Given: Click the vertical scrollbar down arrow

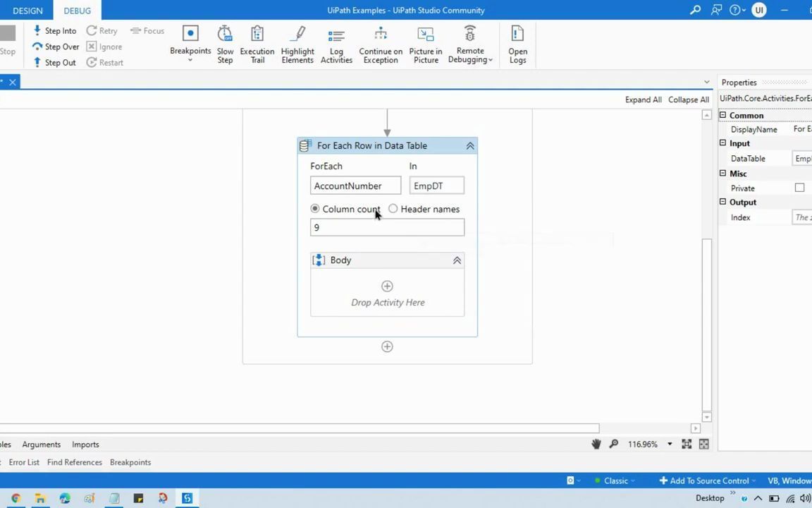Looking at the screenshot, I should 706,417.
